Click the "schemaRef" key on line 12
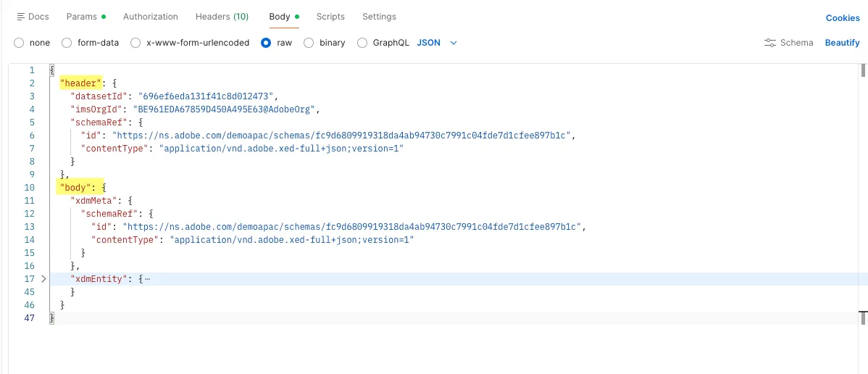This screenshot has height=374, width=868. coord(109,213)
